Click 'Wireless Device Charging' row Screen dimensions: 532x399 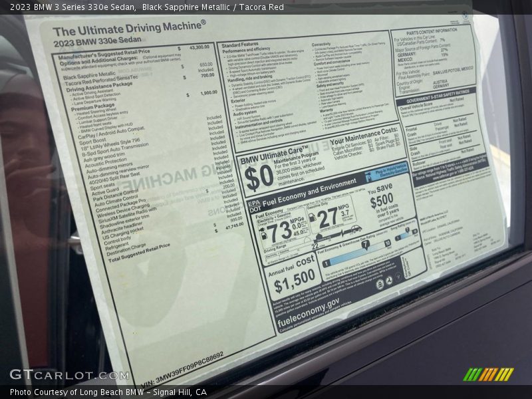[124, 211]
